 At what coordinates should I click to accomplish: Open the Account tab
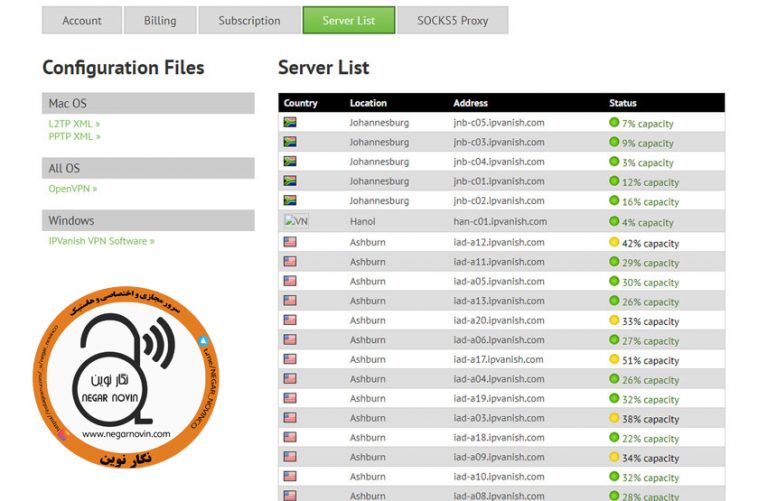(x=82, y=20)
